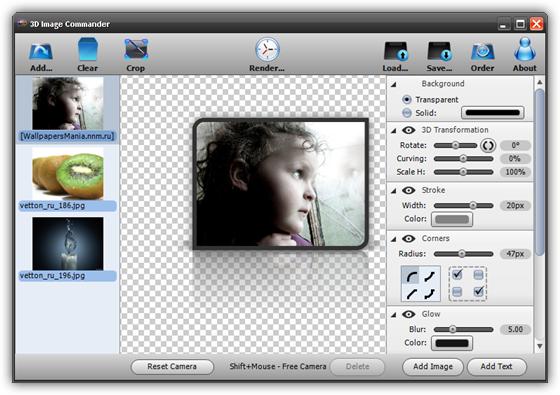Open the Solid background color swatch
Screen dimensions: 560x395
click(492, 113)
